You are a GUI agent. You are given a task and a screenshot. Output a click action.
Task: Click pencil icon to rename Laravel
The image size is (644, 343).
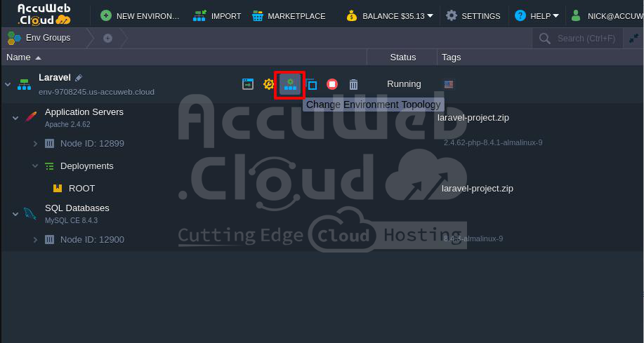pyautogui.click(x=79, y=78)
